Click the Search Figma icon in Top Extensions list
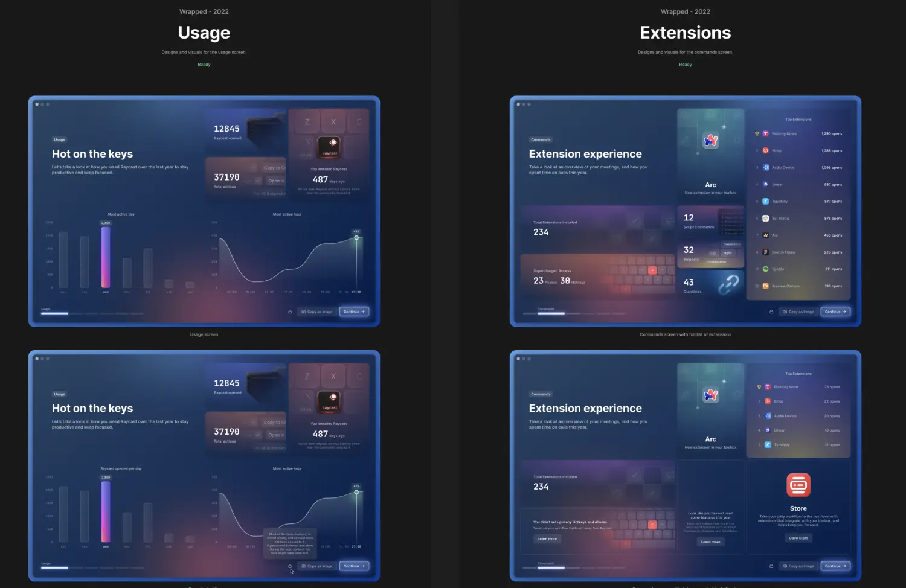906x588 pixels. pos(765,252)
